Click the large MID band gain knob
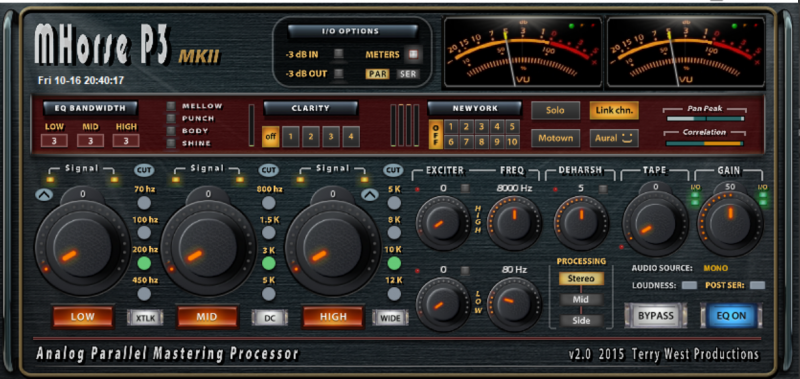The image size is (800, 379). click(208, 247)
